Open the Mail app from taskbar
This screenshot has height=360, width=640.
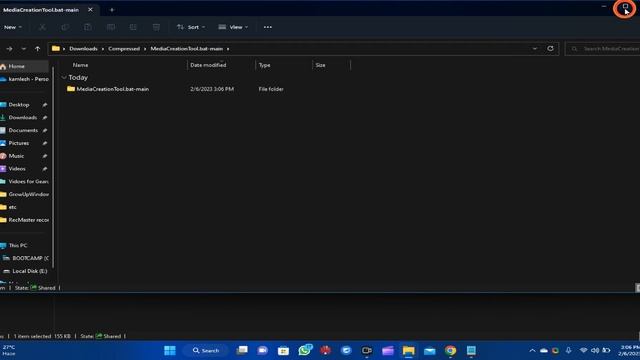pos(429,351)
